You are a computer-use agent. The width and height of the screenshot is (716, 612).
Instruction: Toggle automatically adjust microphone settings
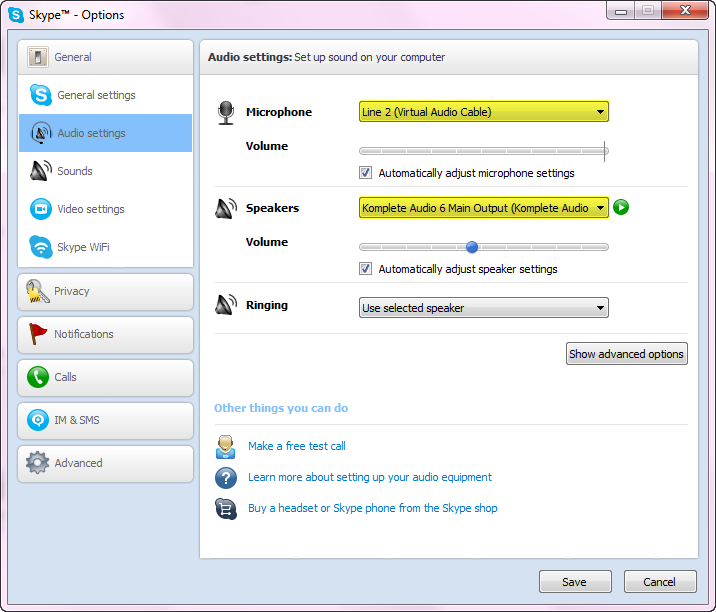pos(365,173)
